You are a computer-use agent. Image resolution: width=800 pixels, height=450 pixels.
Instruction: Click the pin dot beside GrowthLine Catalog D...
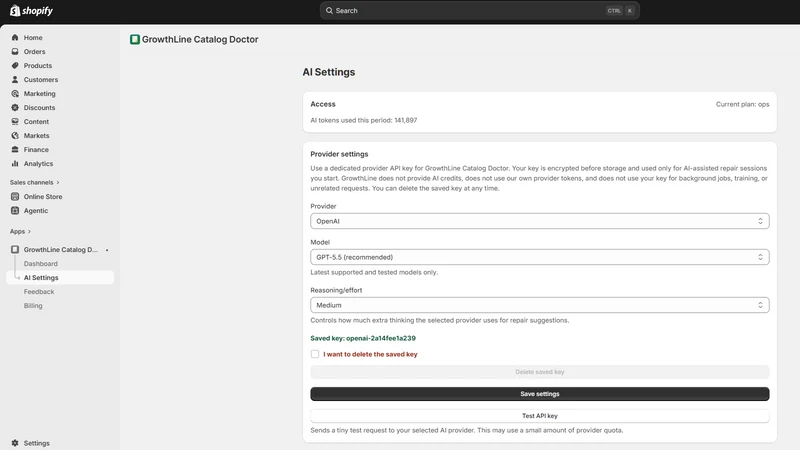pyautogui.click(x=107, y=250)
